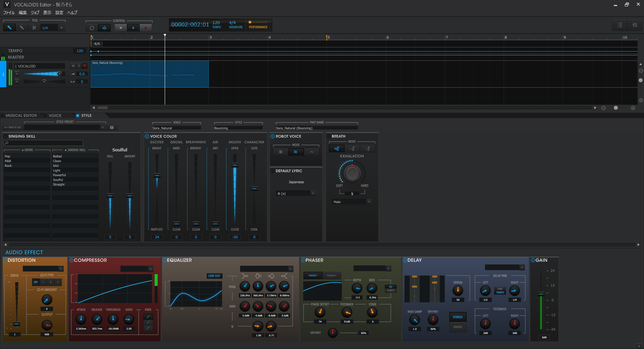
Task: Arm record on the VOCALOID track
Action: point(85,66)
